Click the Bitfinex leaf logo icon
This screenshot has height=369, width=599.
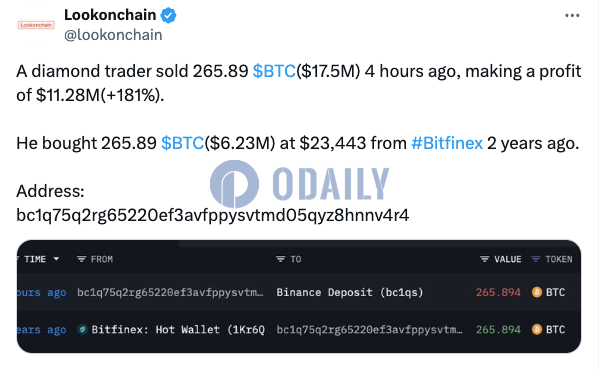coord(82,329)
